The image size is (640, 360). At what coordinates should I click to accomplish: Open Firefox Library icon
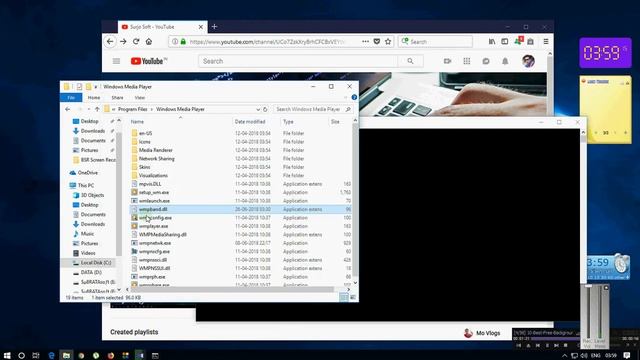pyautogui.click(x=492, y=42)
